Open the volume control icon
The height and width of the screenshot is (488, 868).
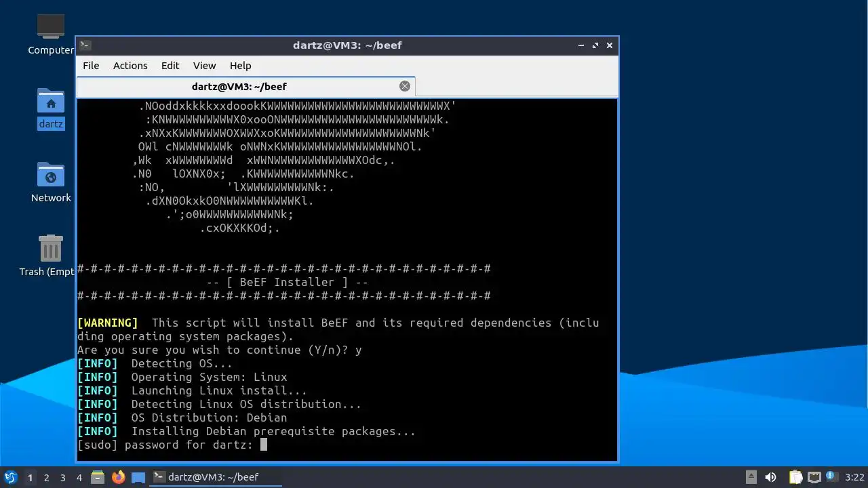pyautogui.click(x=771, y=477)
